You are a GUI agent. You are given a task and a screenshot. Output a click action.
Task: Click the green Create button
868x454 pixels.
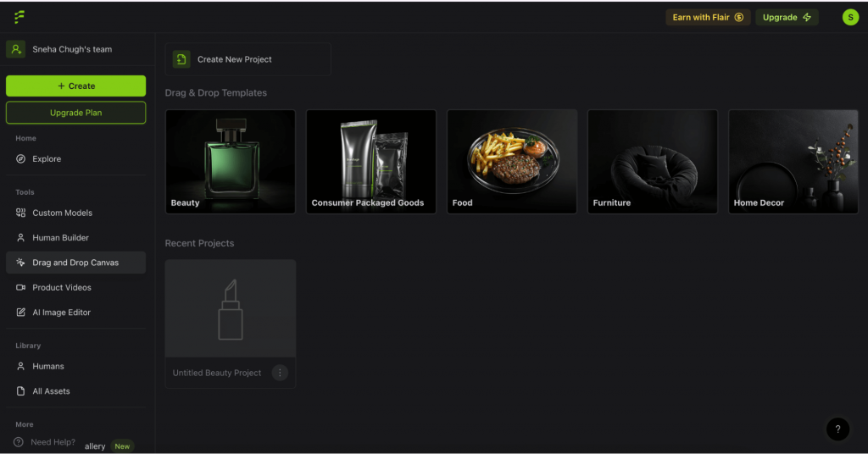[x=75, y=86]
